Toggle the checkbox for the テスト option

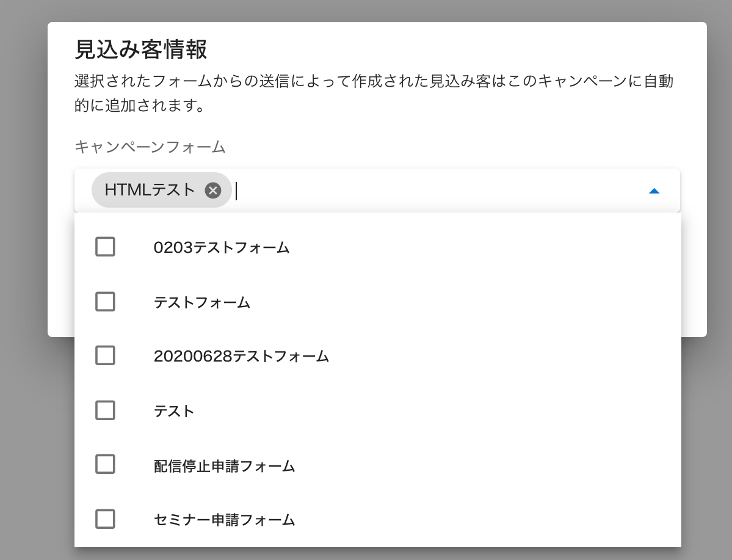(105, 410)
